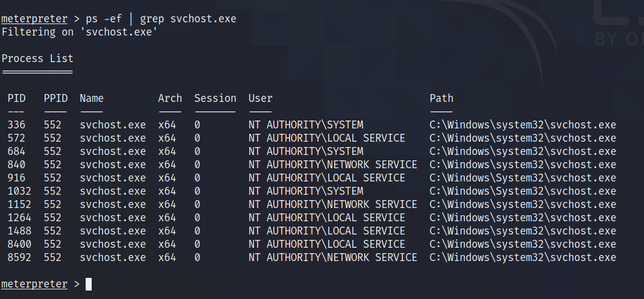Click PID 572 in process list
Viewport: 644px width, 299px height.
tap(16, 138)
